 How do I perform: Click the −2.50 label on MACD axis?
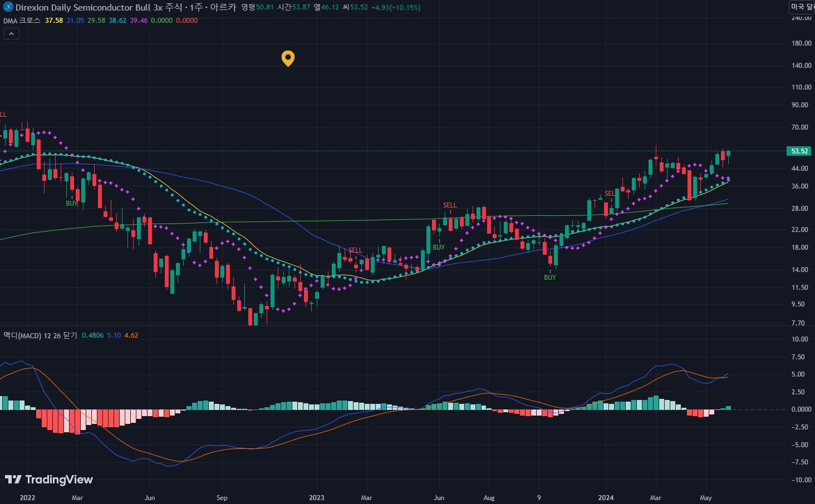800,427
